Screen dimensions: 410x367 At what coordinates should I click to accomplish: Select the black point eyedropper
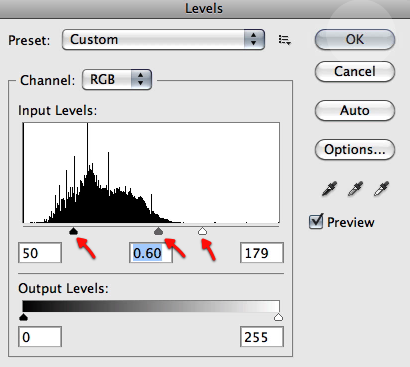pyautogui.click(x=329, y=188)
